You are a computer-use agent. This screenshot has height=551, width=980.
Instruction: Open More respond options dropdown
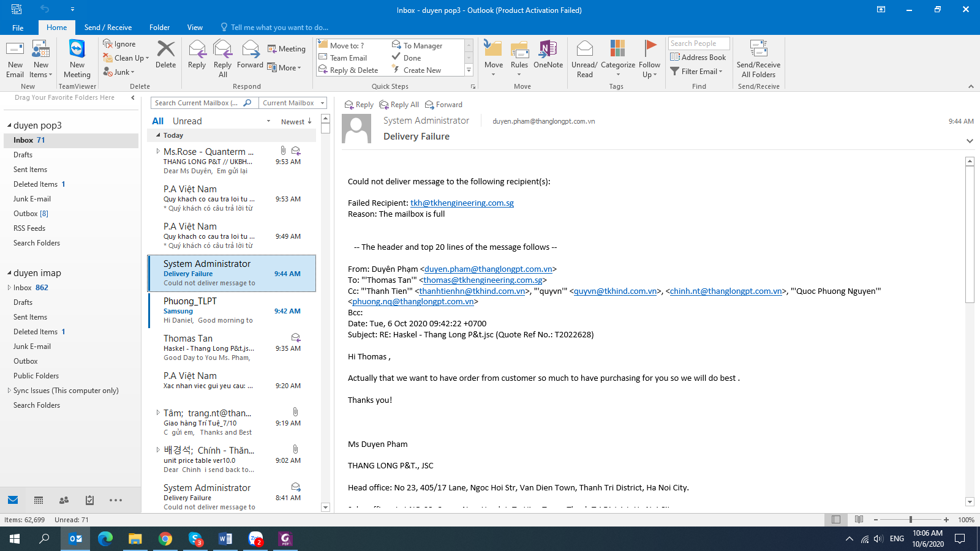[284, 68]
